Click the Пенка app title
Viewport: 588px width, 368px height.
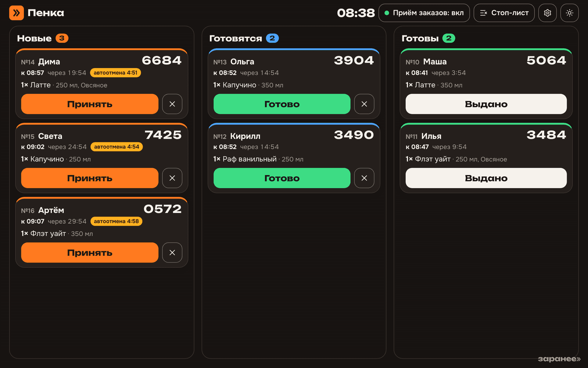pyautogui.click(x=46, y=13)
